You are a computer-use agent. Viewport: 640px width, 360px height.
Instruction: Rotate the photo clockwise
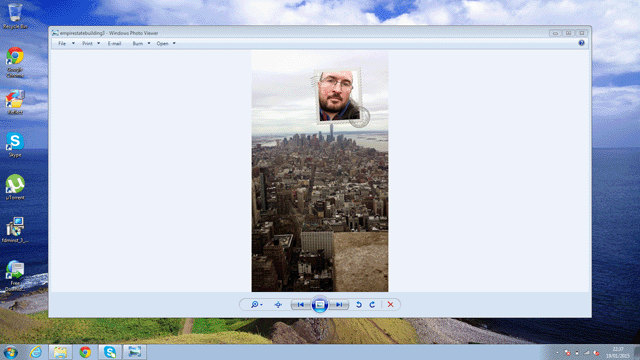pos(372,304)
